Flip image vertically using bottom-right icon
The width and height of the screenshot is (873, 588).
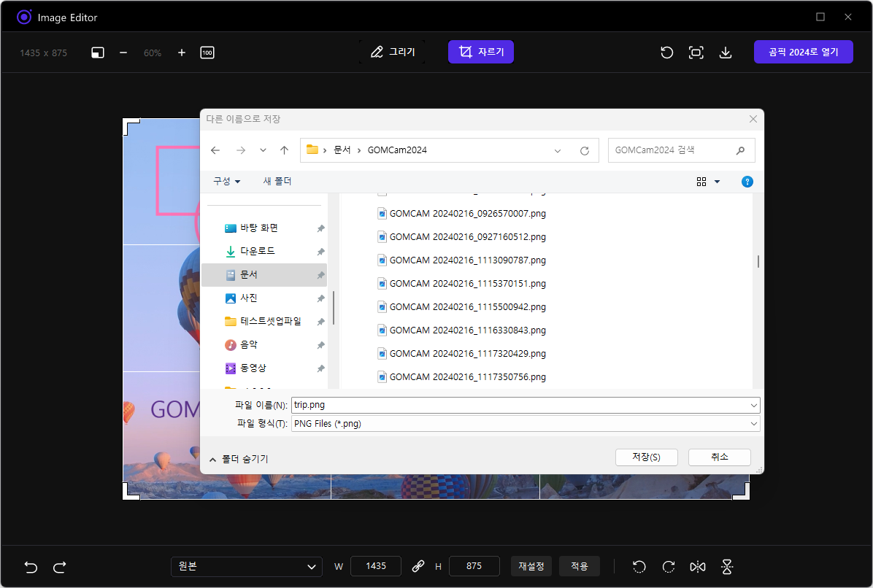[726, 567]
